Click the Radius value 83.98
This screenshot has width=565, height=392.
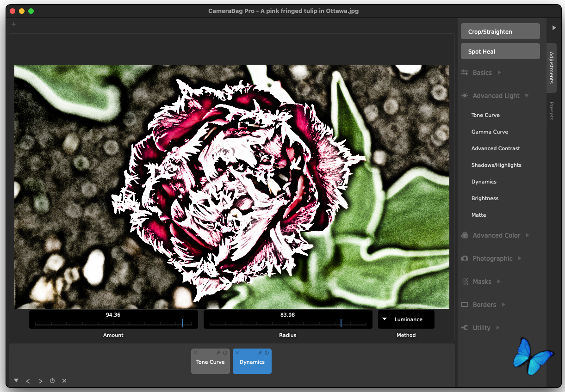(288, 315)
